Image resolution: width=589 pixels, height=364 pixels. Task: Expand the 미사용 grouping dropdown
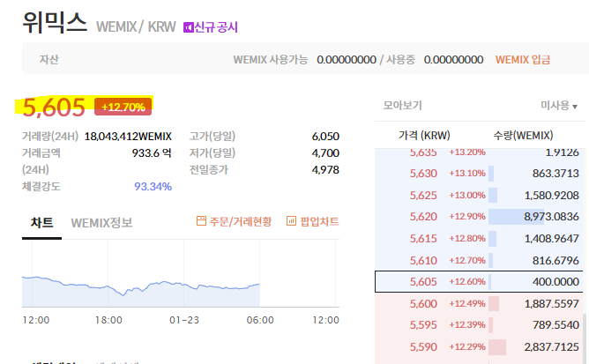coord(558,106)
